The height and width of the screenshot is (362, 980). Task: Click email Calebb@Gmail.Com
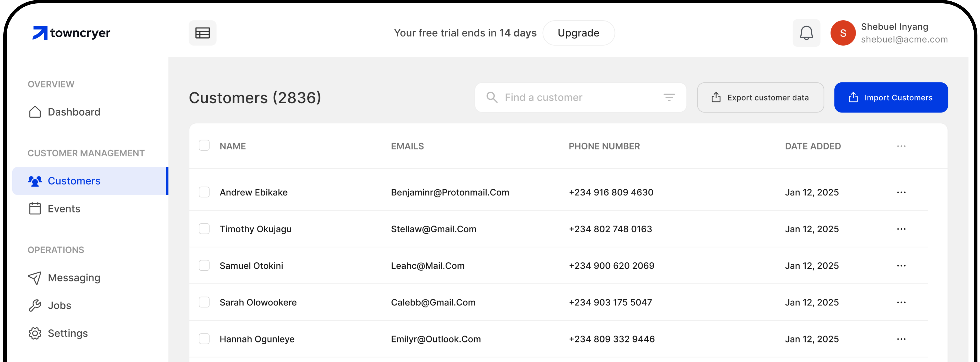pyautogui.click(x=433, y=302)
